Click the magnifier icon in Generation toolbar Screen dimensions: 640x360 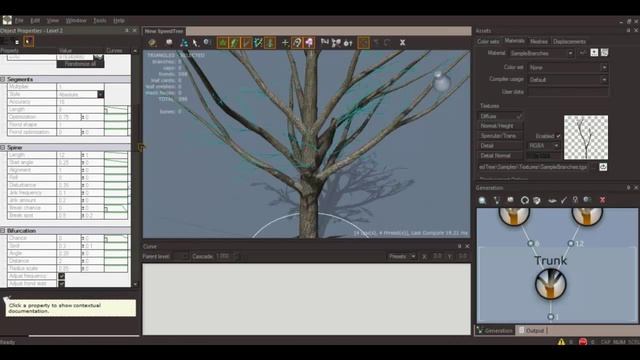[x=482, y=200]
